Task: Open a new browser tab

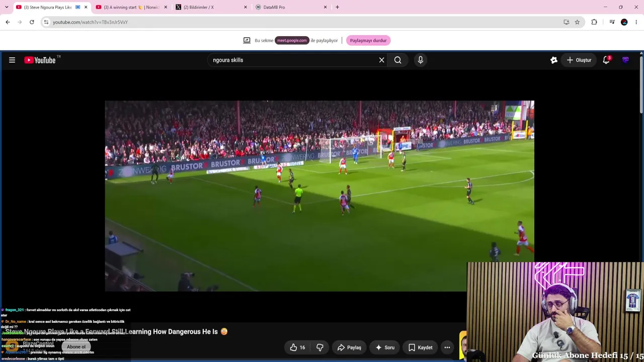Action: click(x=337, y=7)
